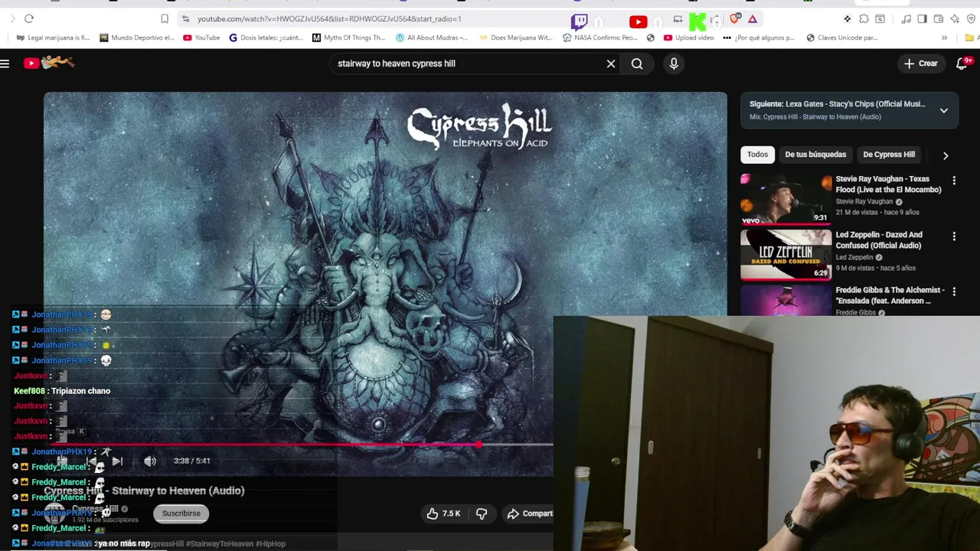Open Mundo Deportivo bookmark
This screenshot has width=980, height=551.
pyautogui.click(x=136, y=37)
